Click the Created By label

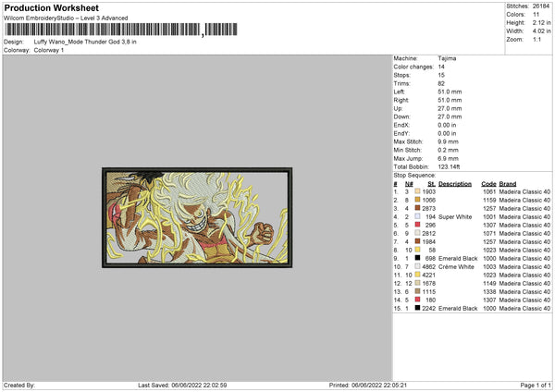tap(19, 385)
